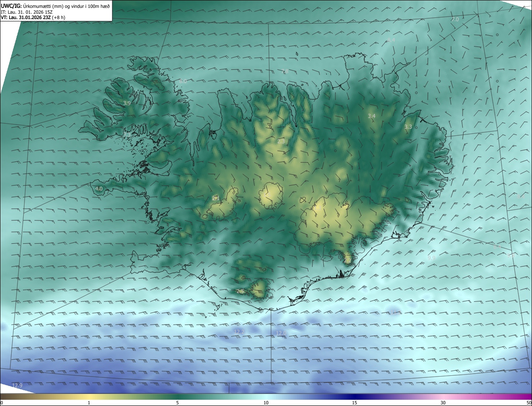
Task: Click the 12.9 value label on the map
Action: [x=17, y=385]
